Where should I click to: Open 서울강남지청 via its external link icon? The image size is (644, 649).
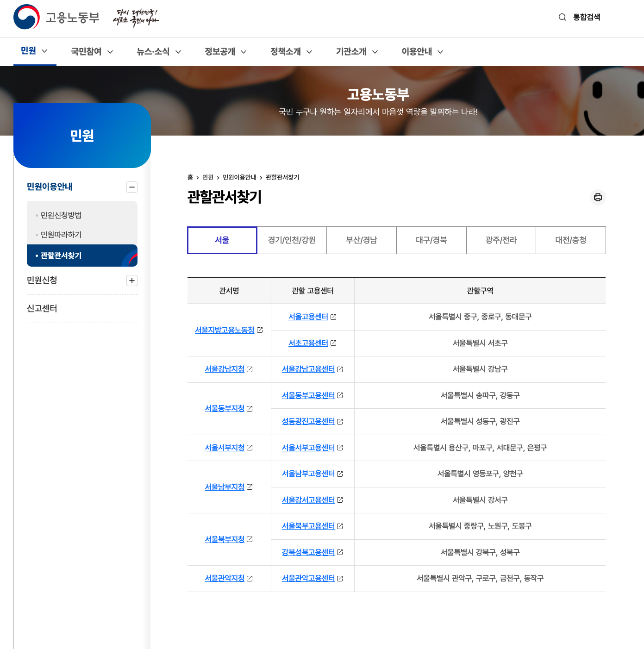pos(250,369)
